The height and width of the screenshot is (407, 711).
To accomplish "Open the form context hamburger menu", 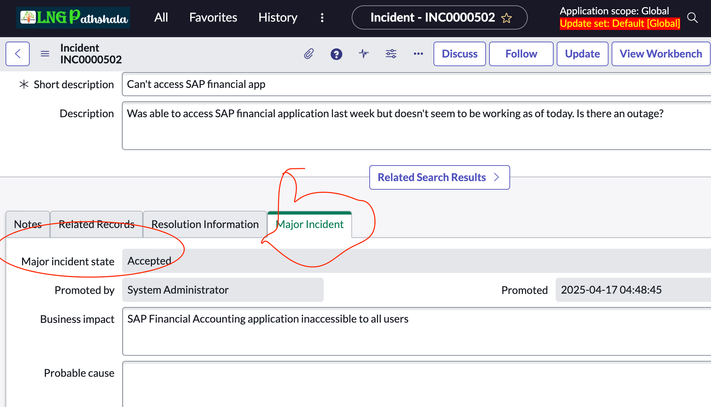I will click(44, 54).
